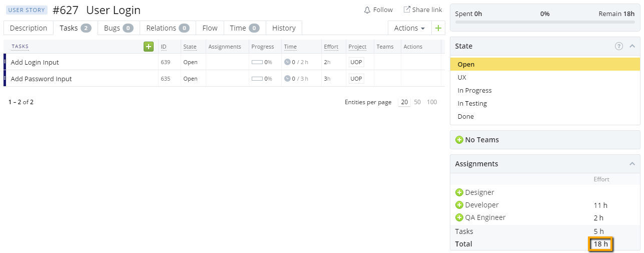Set entities per page to 50
This screenshot has width=644, height=253.
click(x=417, y=102)
